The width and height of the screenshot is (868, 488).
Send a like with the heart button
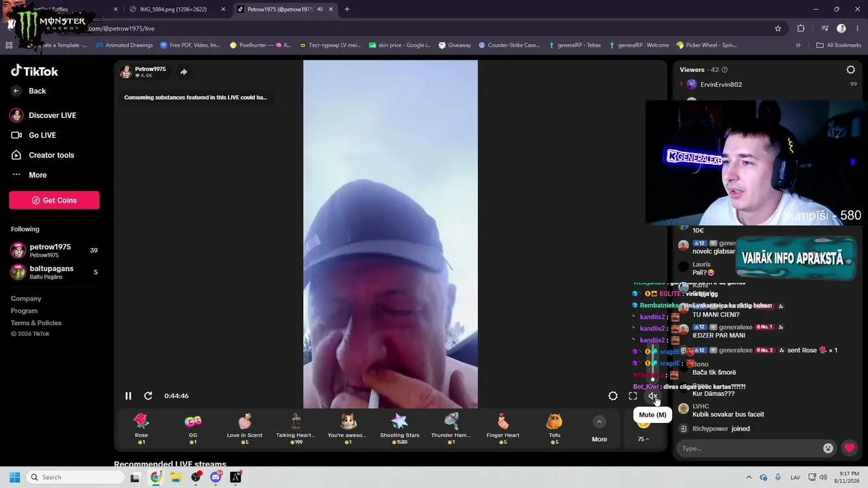click(x=850, y=448)
